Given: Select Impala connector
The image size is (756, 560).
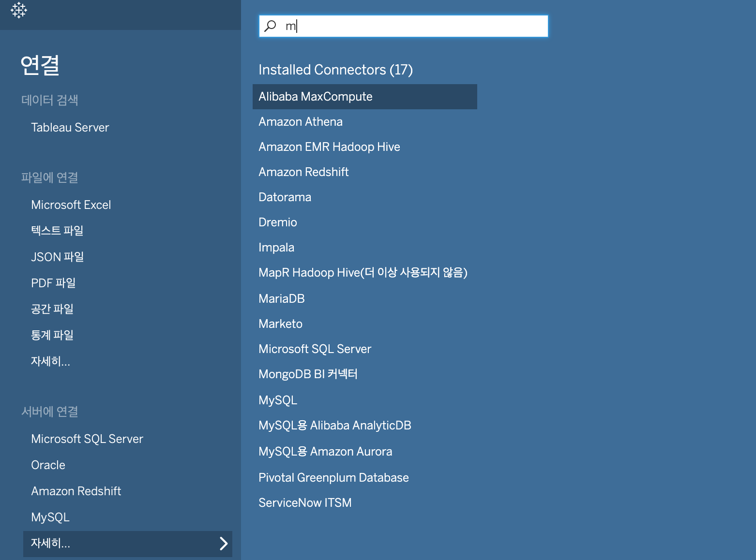Looking at the screenshot, I should (x=276, y=248).
